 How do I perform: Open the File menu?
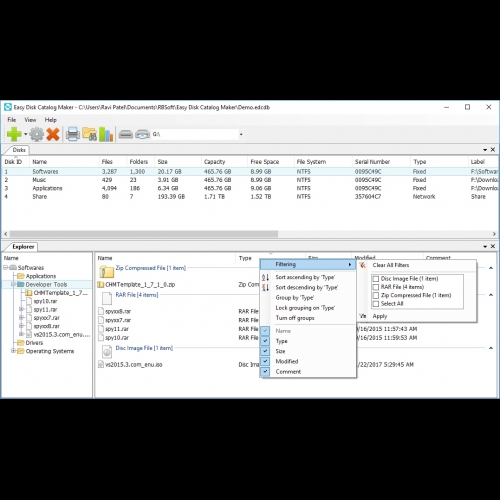pyautogui.click(x=12, y=120)
